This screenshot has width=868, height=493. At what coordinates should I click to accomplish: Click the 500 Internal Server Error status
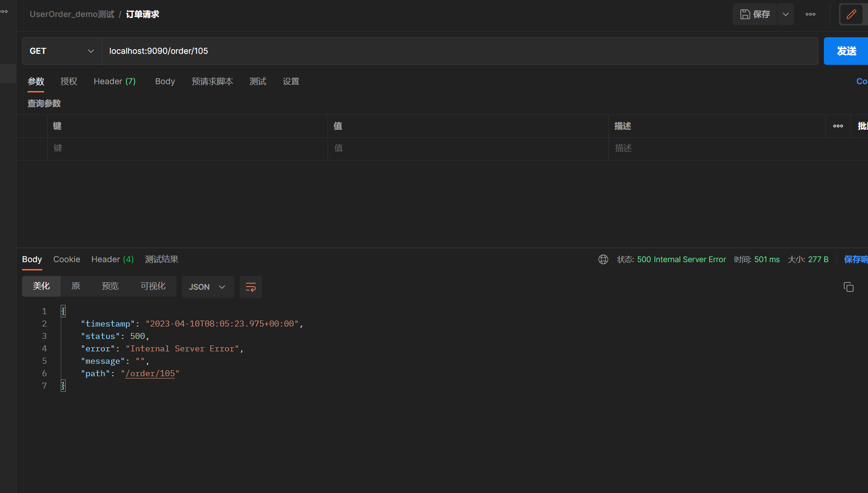tap(681, 259)
